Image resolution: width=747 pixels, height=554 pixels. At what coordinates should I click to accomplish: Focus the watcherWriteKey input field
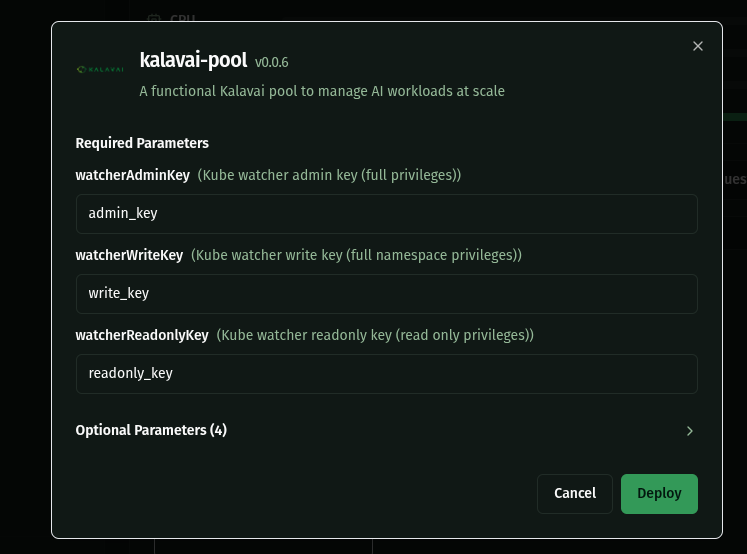tap(387, 294)
